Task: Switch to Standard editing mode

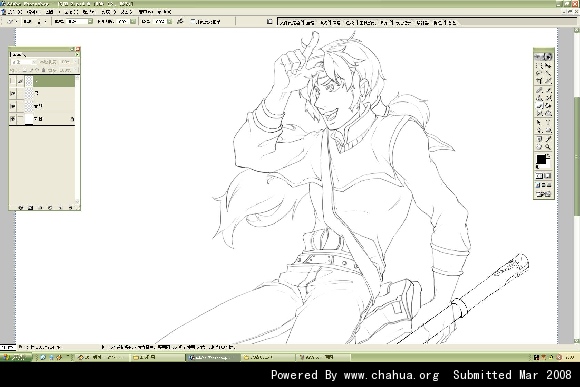Action: point(539,175)
